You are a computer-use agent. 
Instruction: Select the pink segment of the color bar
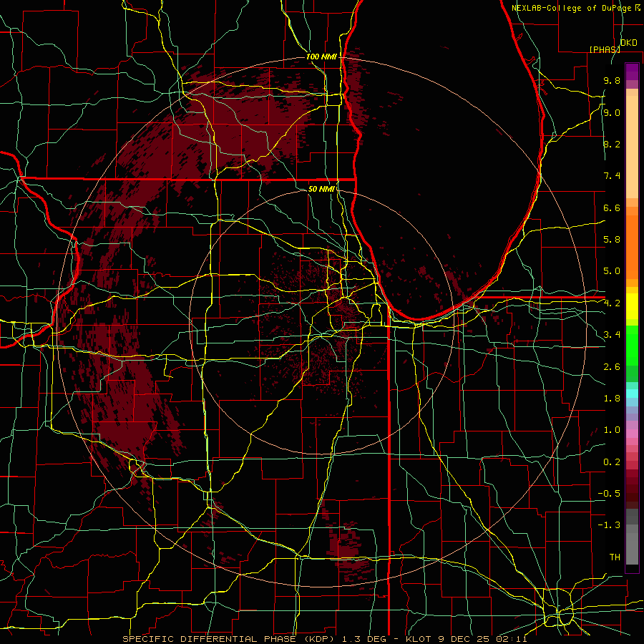[632, 434]
